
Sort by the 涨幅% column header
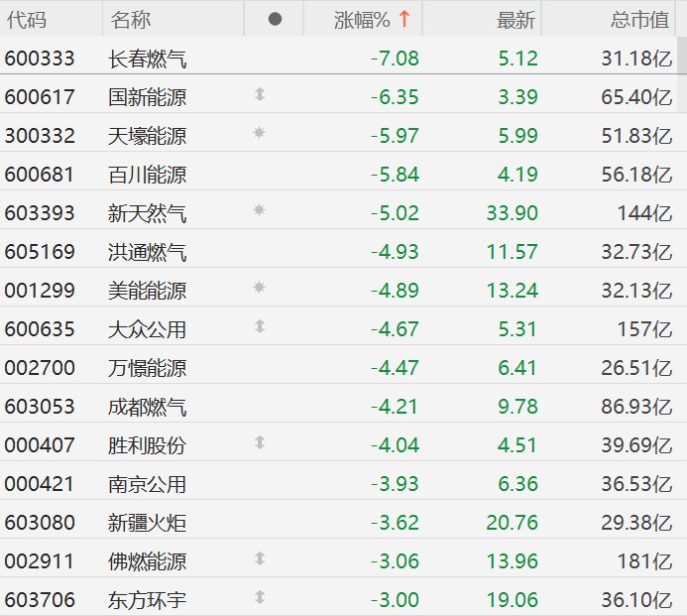tap(363, 20)
